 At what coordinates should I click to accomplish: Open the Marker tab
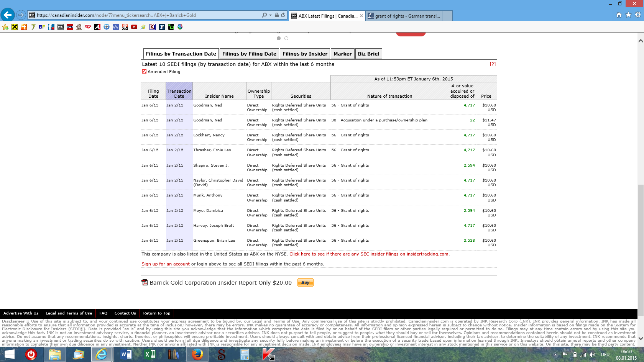pyautogui.click(x=343, y=54)
